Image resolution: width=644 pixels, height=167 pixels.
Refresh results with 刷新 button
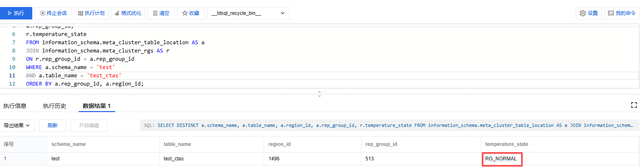coord(53,126)
